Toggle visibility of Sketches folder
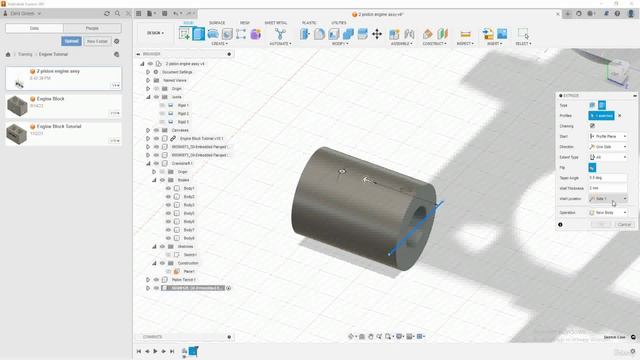Screen dimensions: 640x360 (x=162, y=247)
